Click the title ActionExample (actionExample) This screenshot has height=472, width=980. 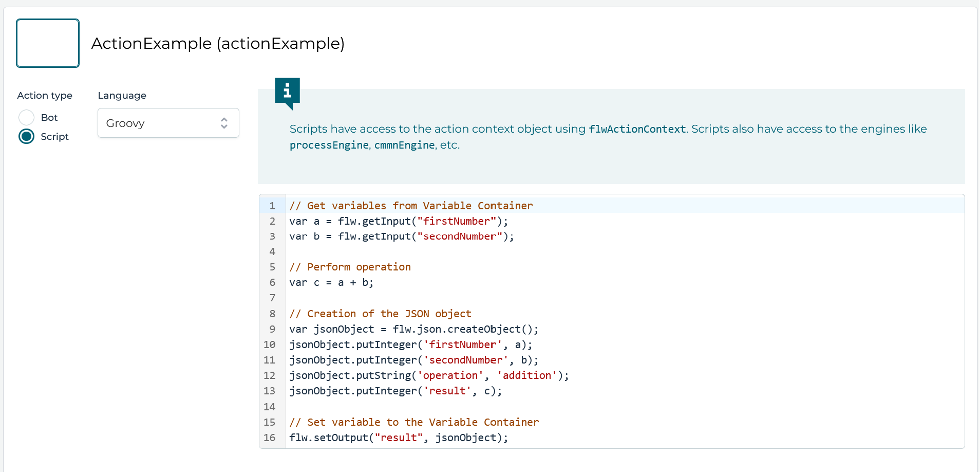tap(217, 44)
